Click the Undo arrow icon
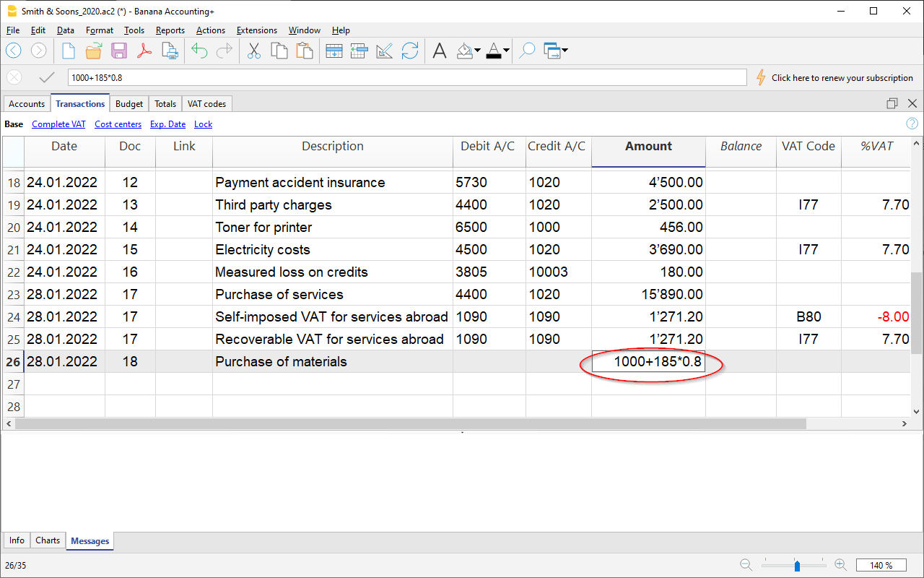Screen dimensions: 924x578 click(199, 51)
